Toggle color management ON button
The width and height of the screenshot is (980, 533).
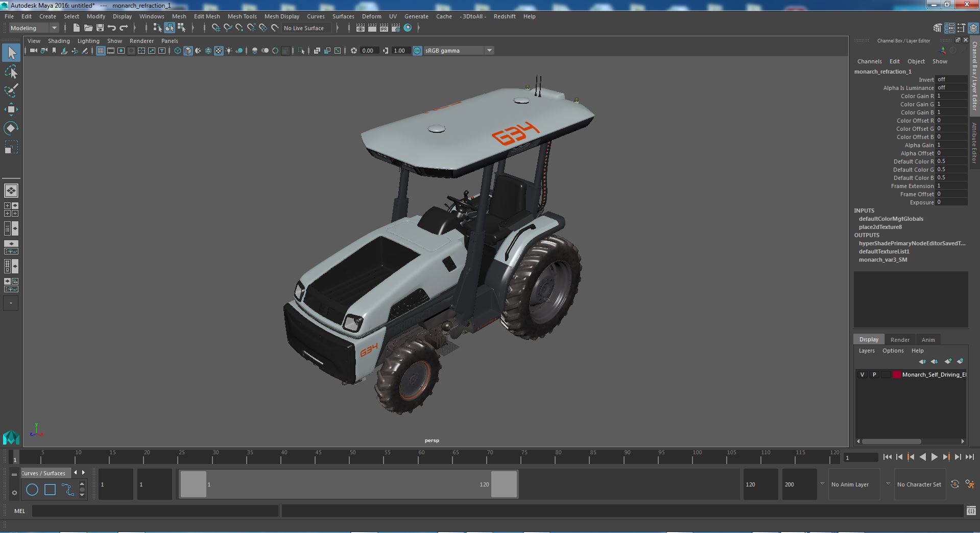coord(417,51)
